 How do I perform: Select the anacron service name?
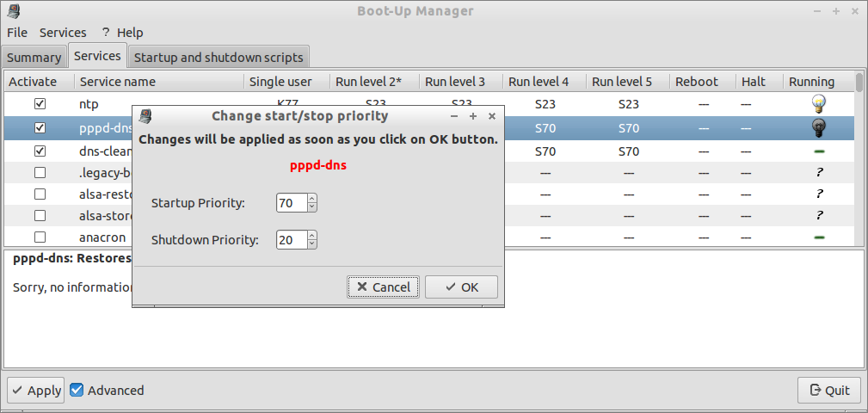[x=102, y=237]
